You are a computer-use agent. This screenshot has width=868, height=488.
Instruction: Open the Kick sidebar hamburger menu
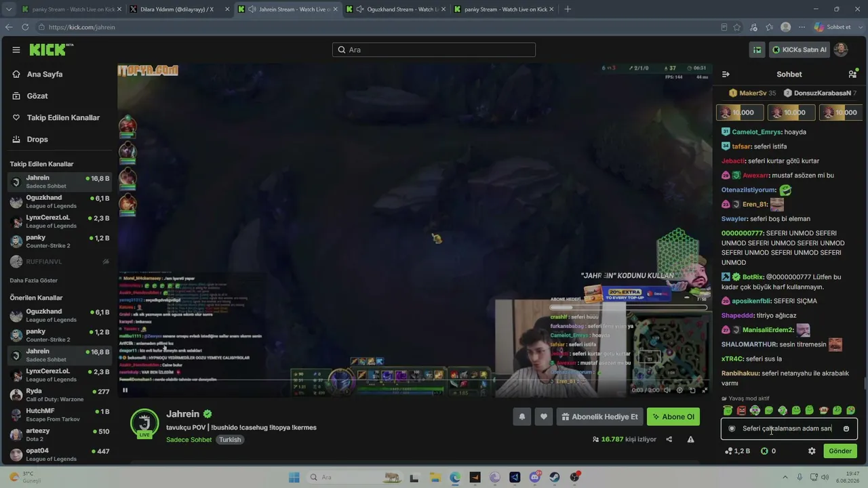pyautogui.click(x=16, y=49)
